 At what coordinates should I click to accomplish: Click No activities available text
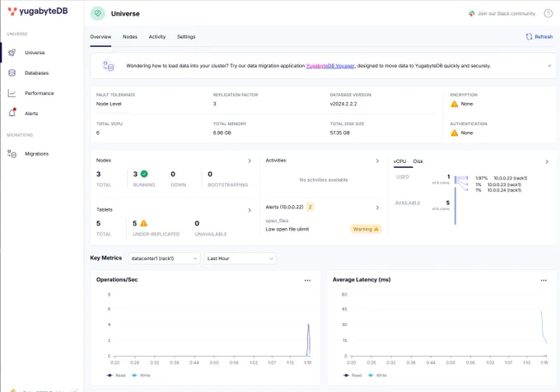(324, 180)
